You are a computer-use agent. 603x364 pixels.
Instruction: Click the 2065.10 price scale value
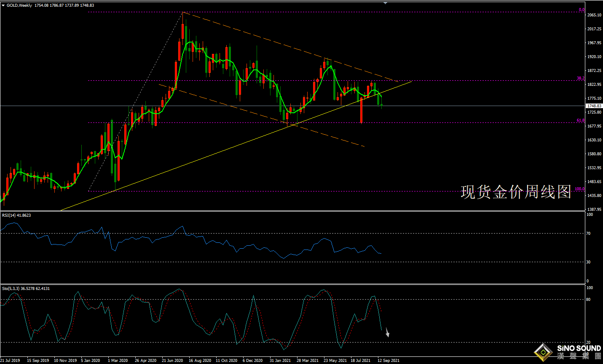coord(594,15)
